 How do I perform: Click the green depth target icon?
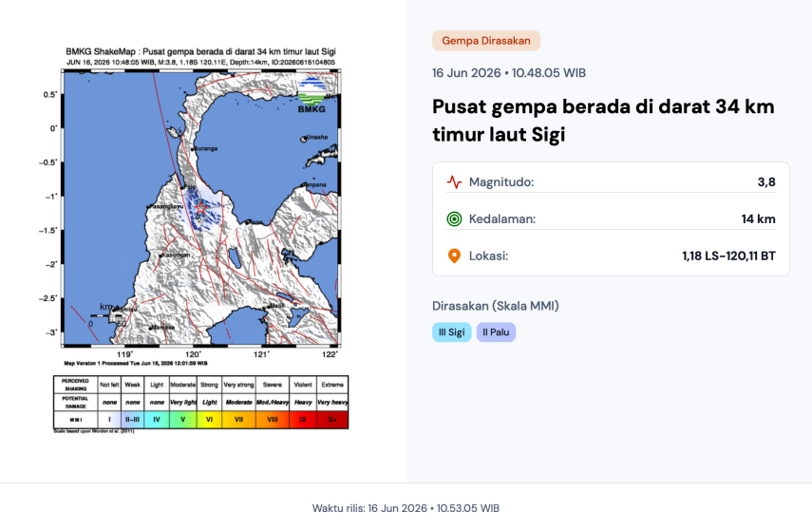(x=454, y=219)
